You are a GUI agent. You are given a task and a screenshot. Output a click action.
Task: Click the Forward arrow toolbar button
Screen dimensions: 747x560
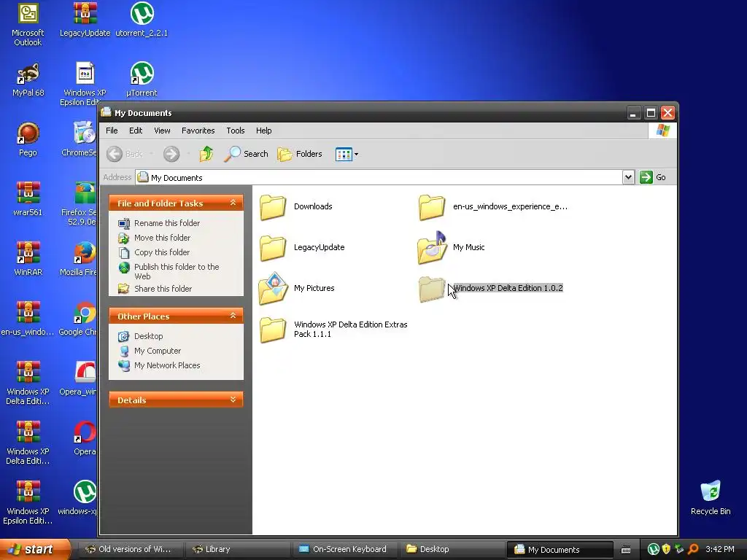tap(171, 154)
